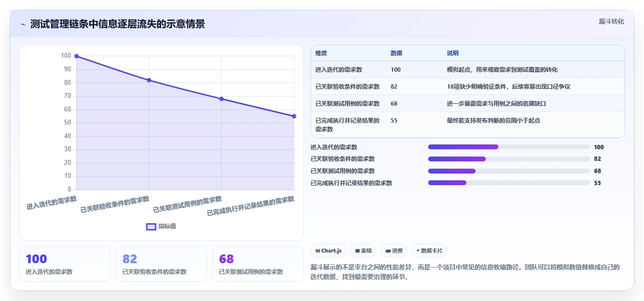Viewport: 644px width, 301px height.
Task: Click chart x-axis label 已关联测试用例的需求数
Action: (x=187, y=205)
